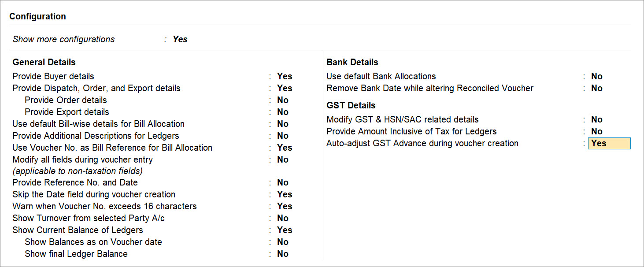Toggle Provide Export details setting
Image resolution: width=644 pixels, height=267 pixels.
(x=283, y=112)
